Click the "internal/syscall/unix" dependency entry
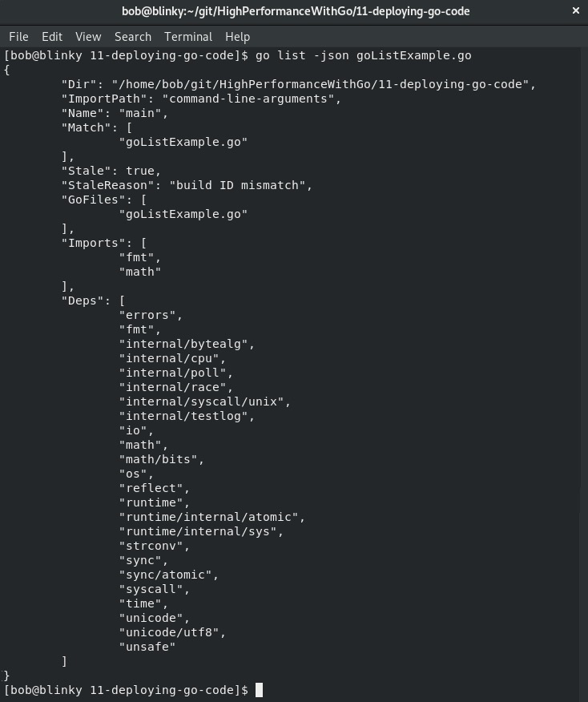588x702 pixels. pos(204,401)
